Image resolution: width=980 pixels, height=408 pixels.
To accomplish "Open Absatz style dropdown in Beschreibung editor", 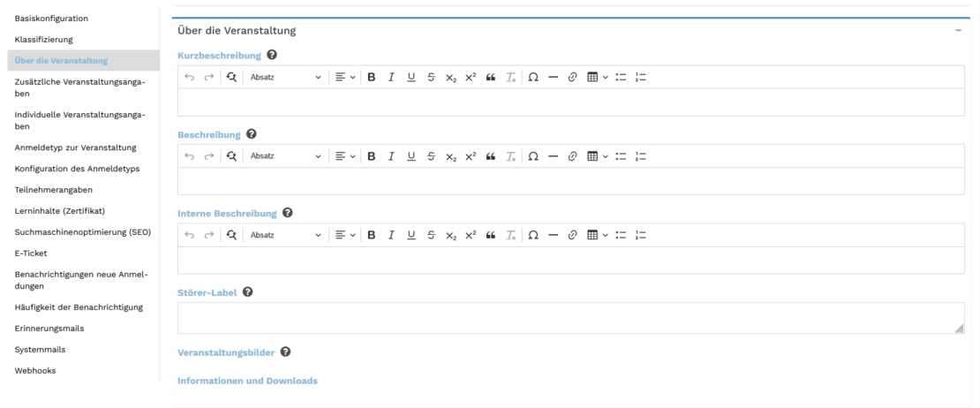I will click(x=285, y=156).
